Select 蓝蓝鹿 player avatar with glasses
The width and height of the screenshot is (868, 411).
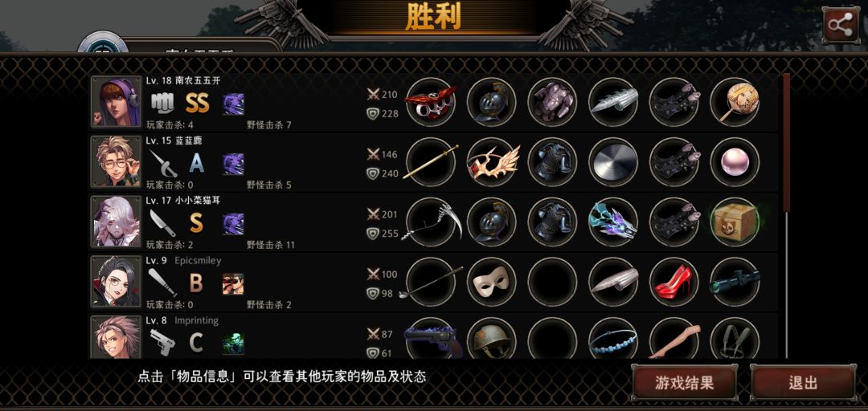[117, 161]
